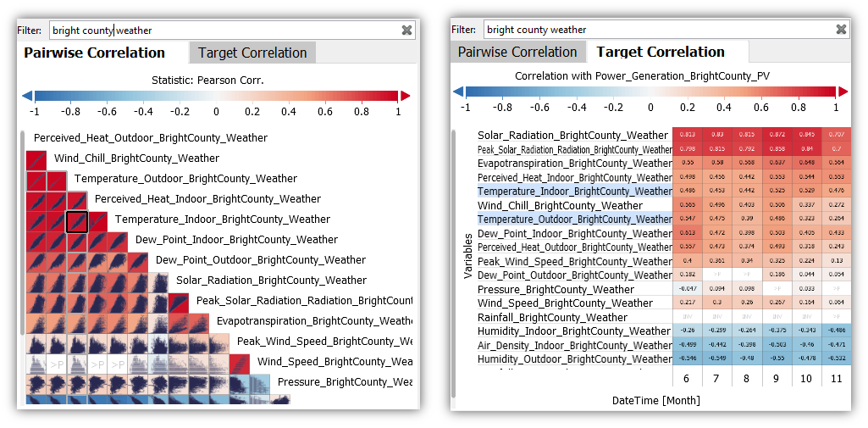Click the left panel vertical scrollbar

coord(21,254)
